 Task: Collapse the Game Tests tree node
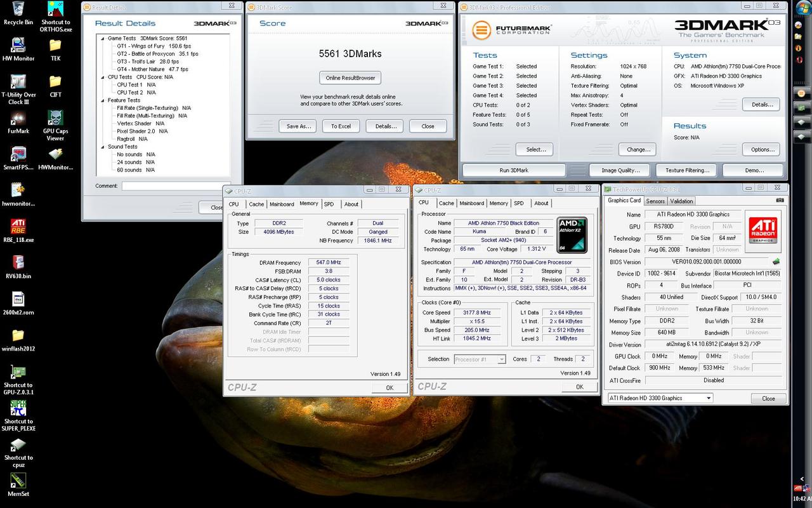(x=103, y=38)
